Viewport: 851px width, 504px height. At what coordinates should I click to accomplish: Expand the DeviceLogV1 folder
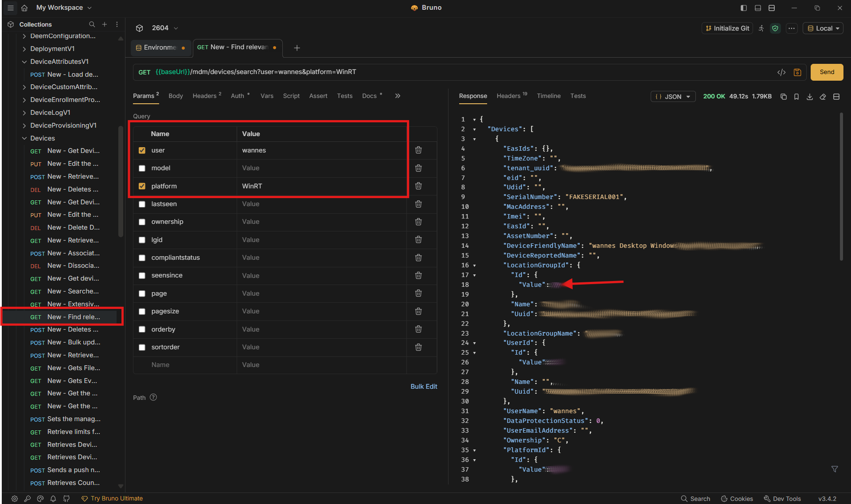click(24, 113)
